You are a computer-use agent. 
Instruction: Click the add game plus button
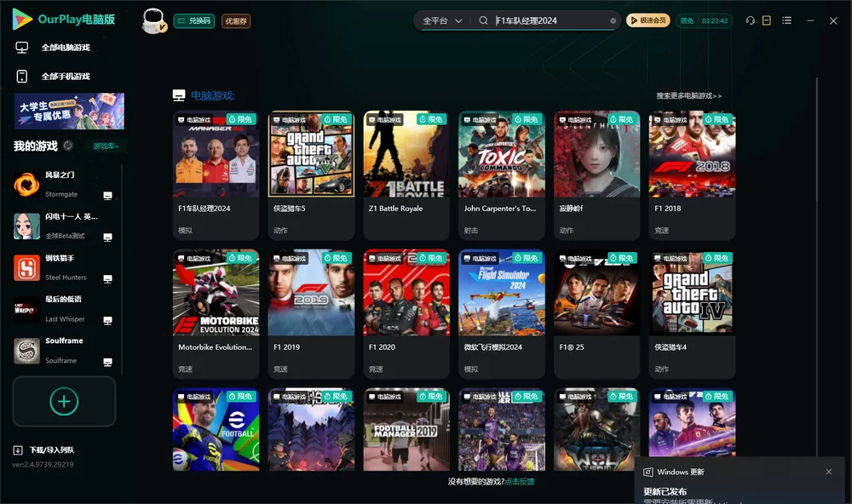click(64, 401)
